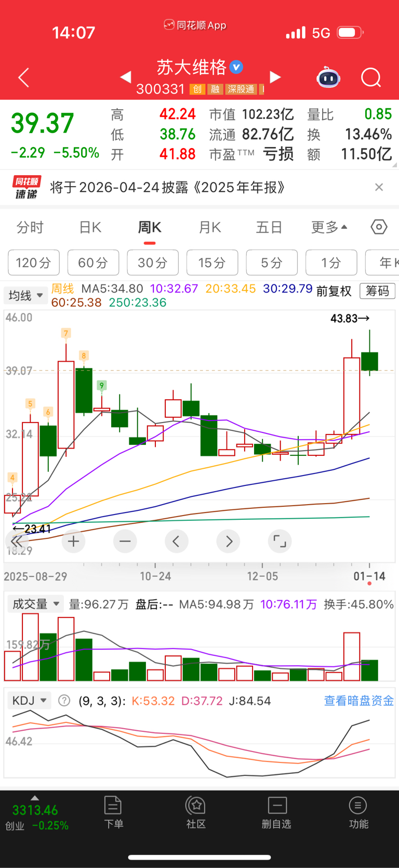Toggle 前复权 price adjustment
Screen dimensions: 399x868
pyautogui.click(x=334, y=291)
